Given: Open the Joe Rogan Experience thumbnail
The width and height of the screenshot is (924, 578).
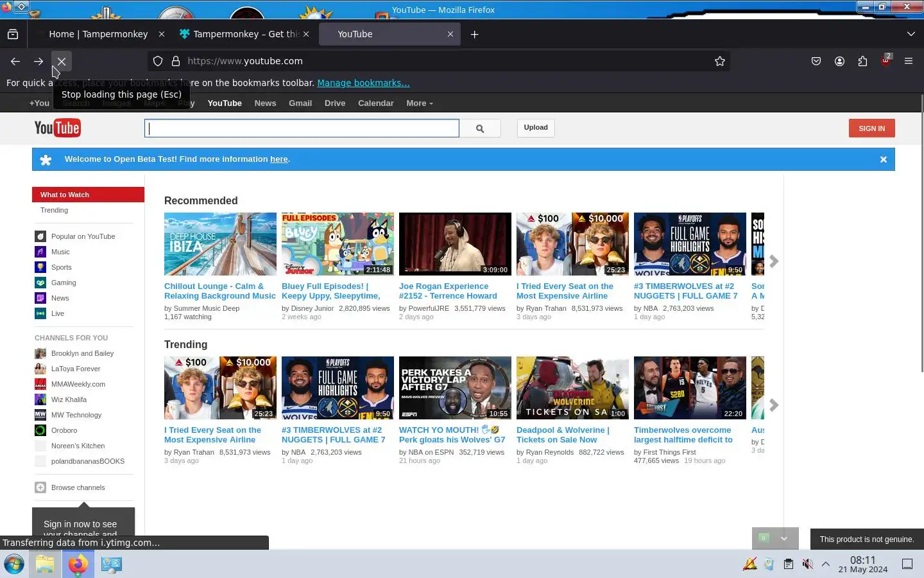Looking at the screenshot, I should pos(455,244).
